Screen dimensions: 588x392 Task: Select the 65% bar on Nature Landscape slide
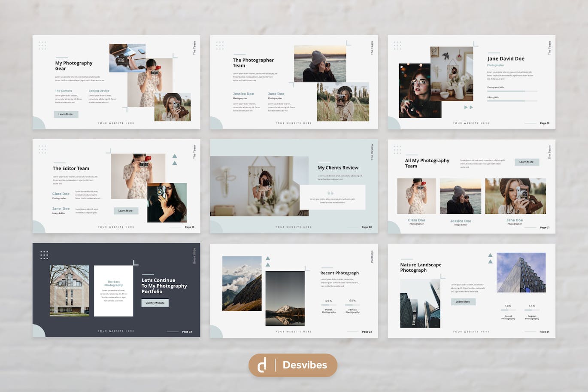coord(532,310)
